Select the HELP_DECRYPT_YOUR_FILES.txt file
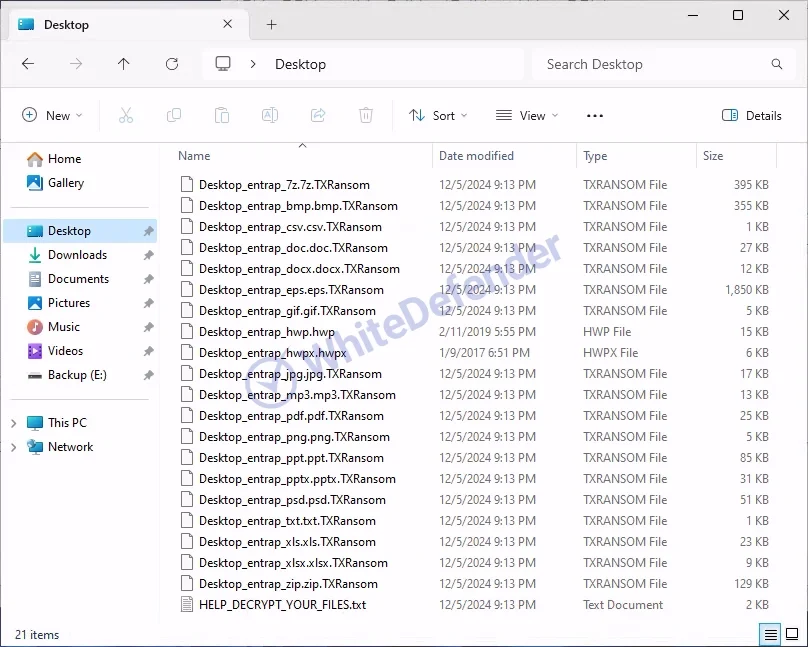The image size is (808, 647). click(x=282, y=605)
